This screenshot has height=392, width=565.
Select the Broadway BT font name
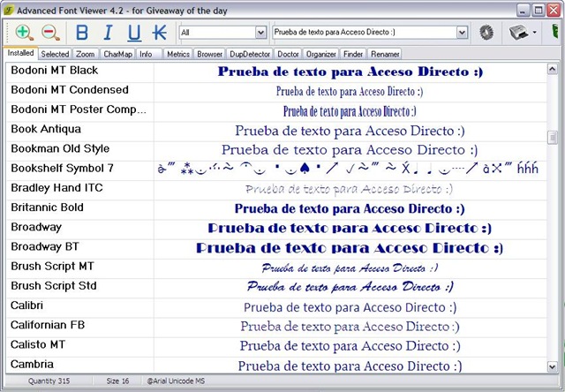pyautogui.click(x=45, y=247)
